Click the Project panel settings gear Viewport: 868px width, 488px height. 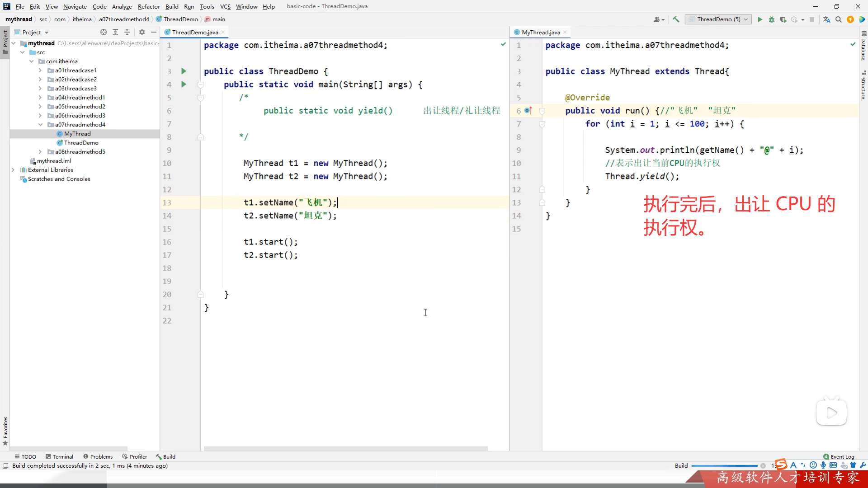pyautogui.click(x=142, y=32)
